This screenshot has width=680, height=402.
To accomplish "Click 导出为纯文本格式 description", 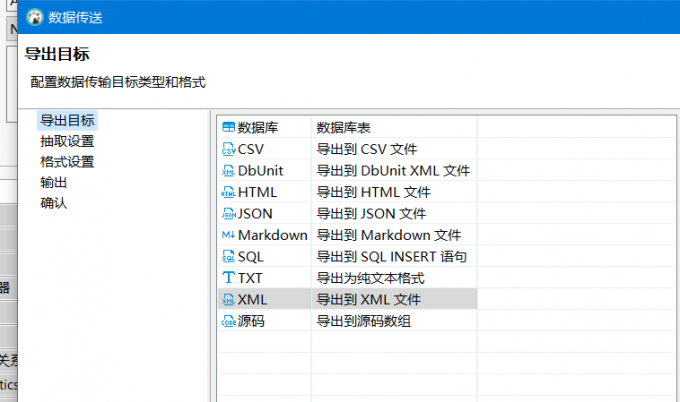I will pyautogui.click(x=370, y=278).
